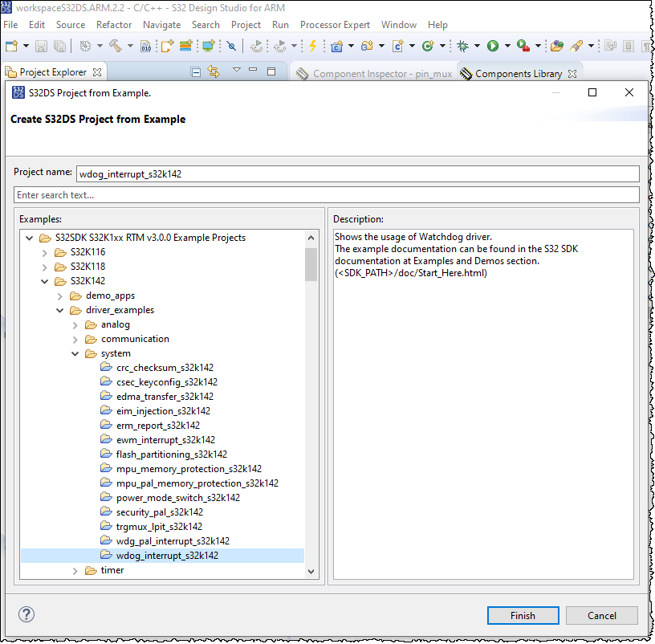Select edma_transfer_s32k142 example
655x644 pixels.
pos(165,396)
